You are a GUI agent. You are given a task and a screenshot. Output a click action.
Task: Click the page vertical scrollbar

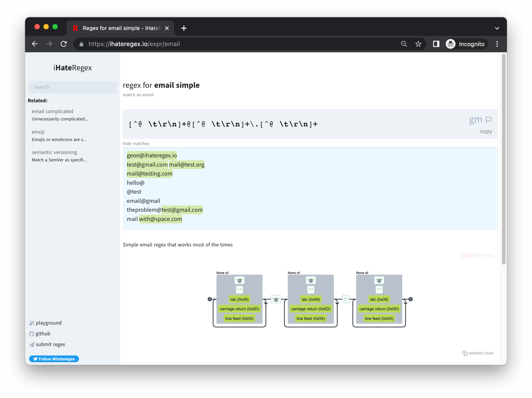pyautogui.click(x=504, y=159)
